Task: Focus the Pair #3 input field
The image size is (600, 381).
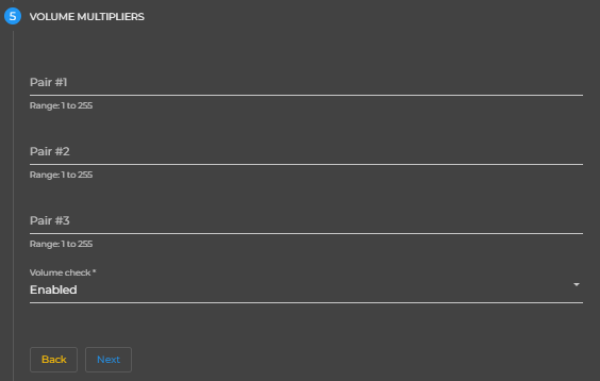Action: point(306,221)
